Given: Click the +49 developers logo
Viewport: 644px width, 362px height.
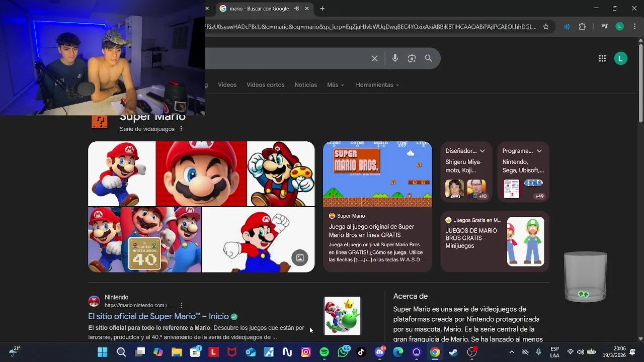Looking at the screenshot, I should point(533,189).
